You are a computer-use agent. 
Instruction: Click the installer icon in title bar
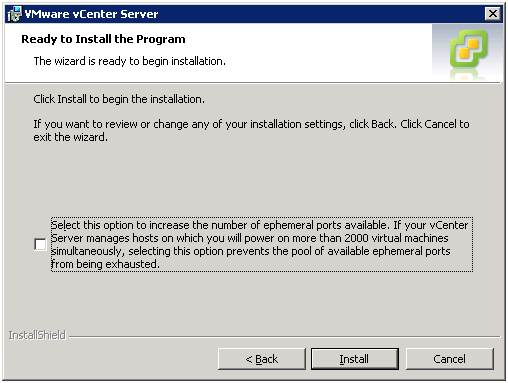pyautogui.click(x=15, y=14)
